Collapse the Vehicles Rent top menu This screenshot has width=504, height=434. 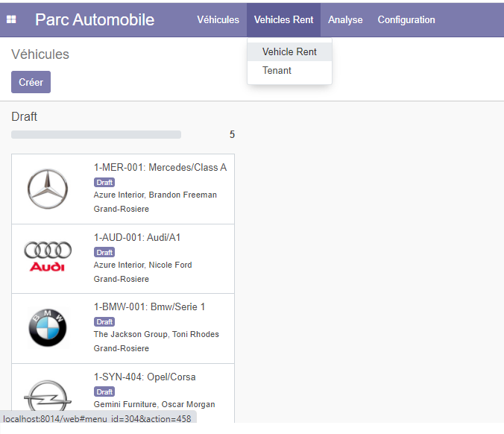click(283, 20)
